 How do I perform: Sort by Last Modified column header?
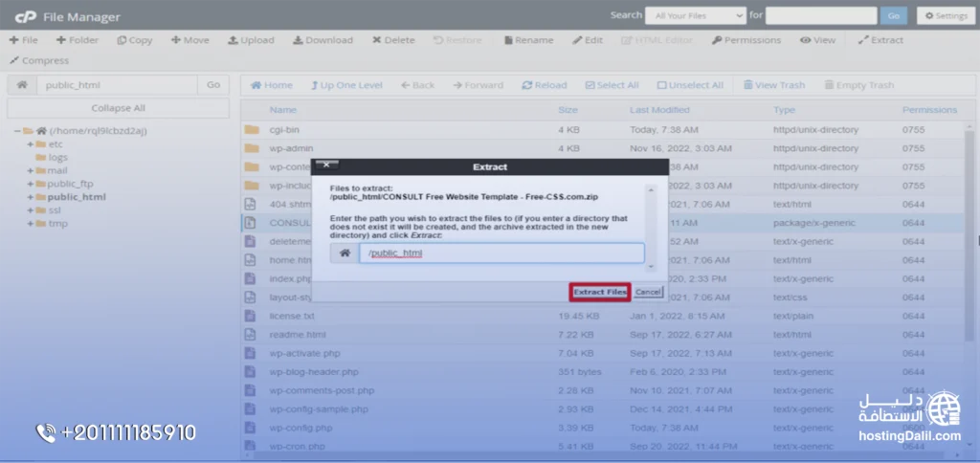point(659,110)
